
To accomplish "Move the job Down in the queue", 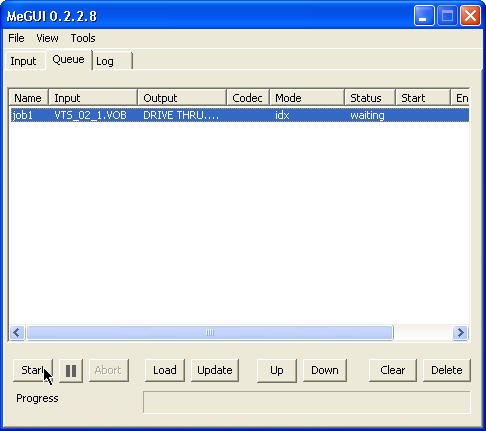I will tap(325, 370).
